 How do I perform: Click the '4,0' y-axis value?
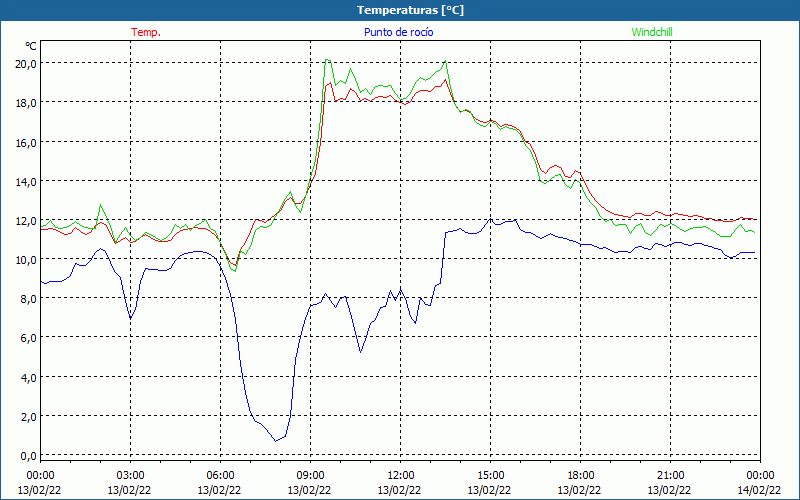pyautogui.click(x=28, y=378)
